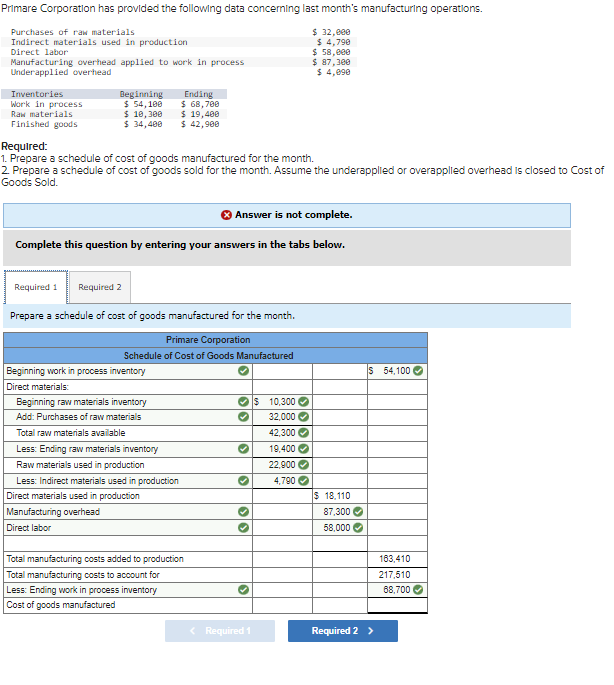Click the green check next to 19,400

coord(304,449)
